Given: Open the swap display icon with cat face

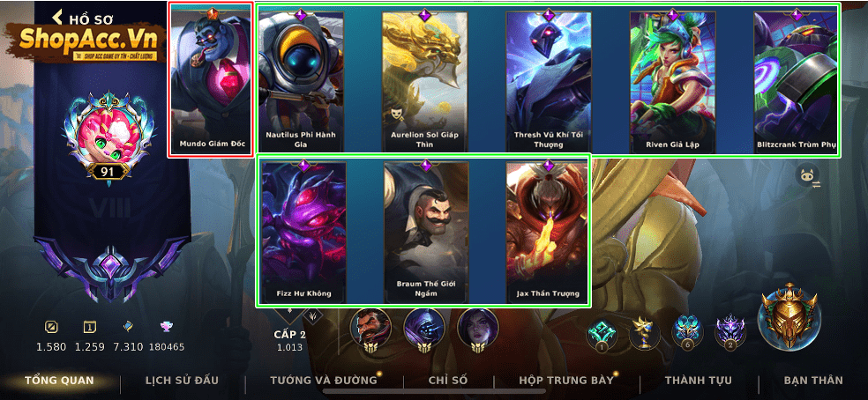Looking at the screenshot, I should tap(808, 176).
